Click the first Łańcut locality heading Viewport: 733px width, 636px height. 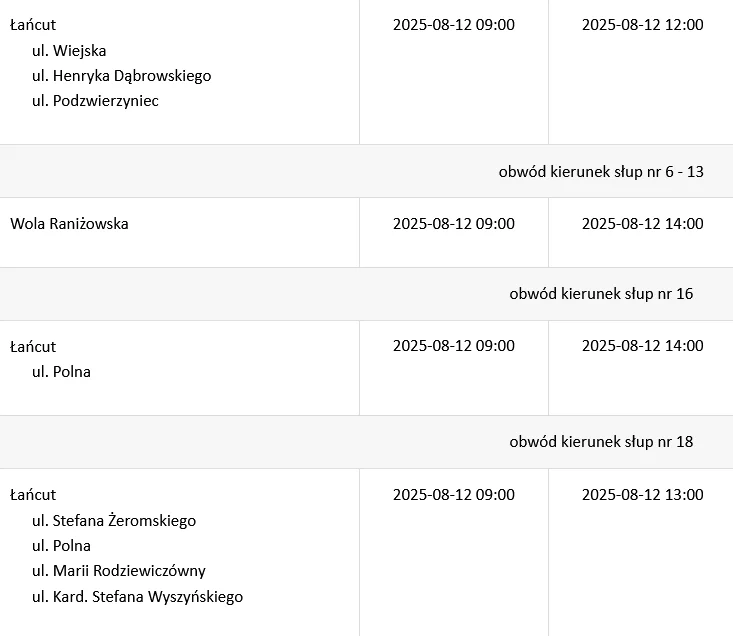point(33,25)
